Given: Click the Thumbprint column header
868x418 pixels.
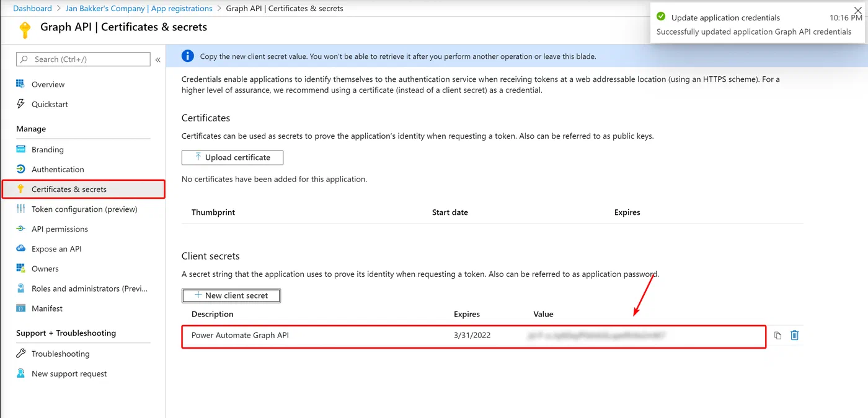Looking at the screenshot, I should (x=213, y=212).
